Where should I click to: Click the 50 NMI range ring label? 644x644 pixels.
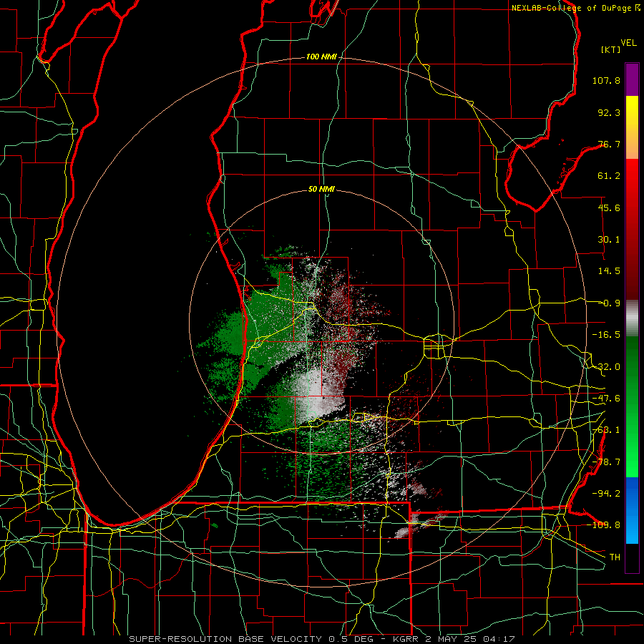pos(321,190)
